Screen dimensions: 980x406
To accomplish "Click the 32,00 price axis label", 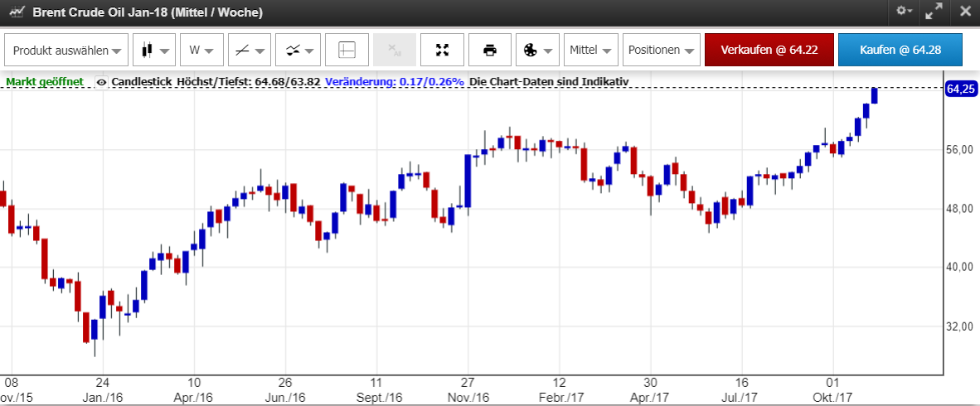I will [960, 326].
